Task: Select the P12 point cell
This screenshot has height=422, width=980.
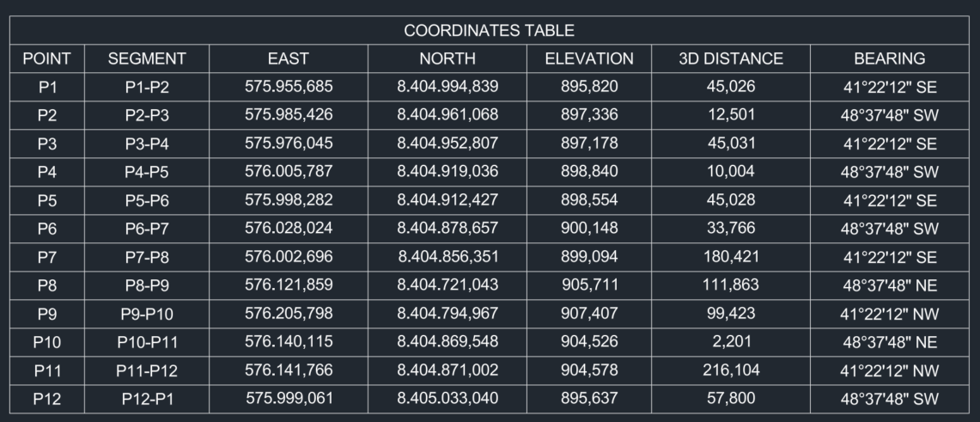Action: pyautogui.click(x=46, y=398)
